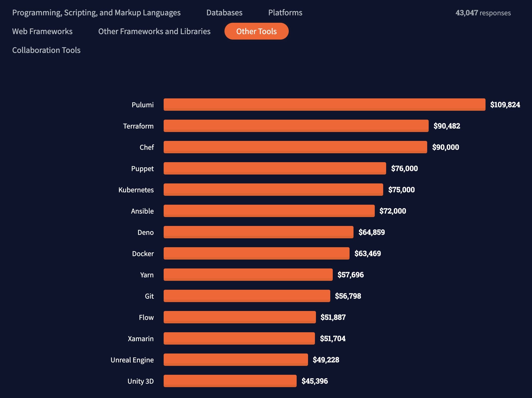This screenshot has width=532, height=398.
Task: Click the Unity 3D salary bar
Action: (x=230, y=381)
